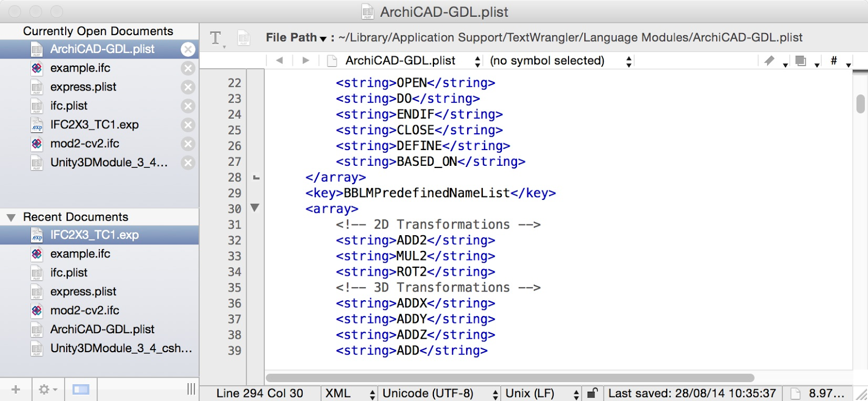Click line number 22 in gutter

(234, 83)
